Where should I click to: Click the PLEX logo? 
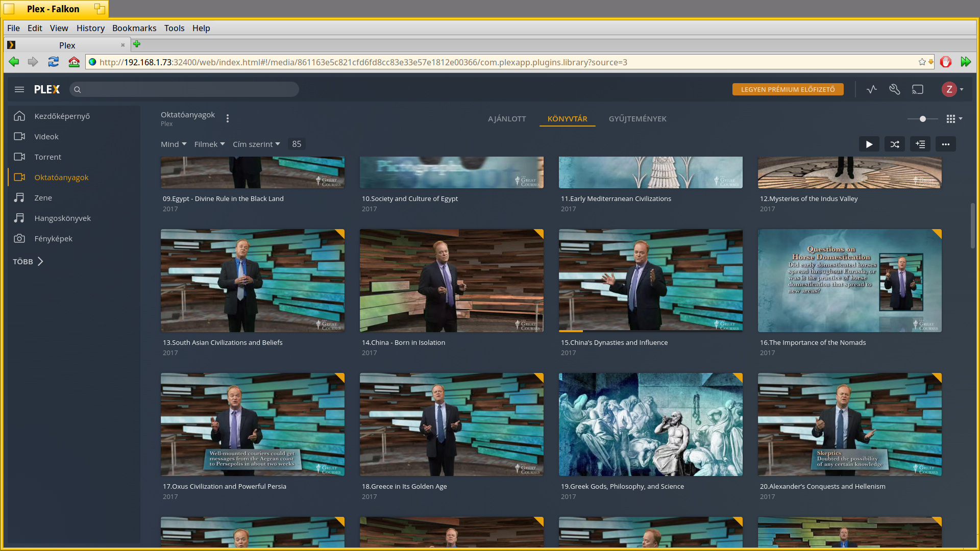(47, 89)
